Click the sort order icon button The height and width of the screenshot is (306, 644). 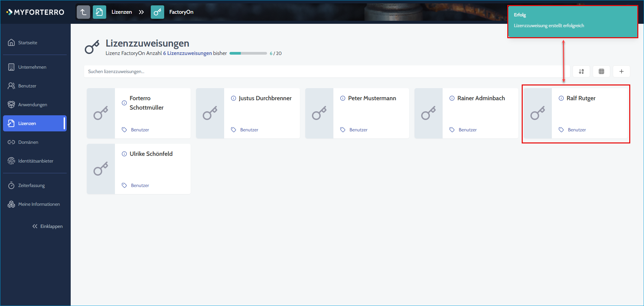581,71
